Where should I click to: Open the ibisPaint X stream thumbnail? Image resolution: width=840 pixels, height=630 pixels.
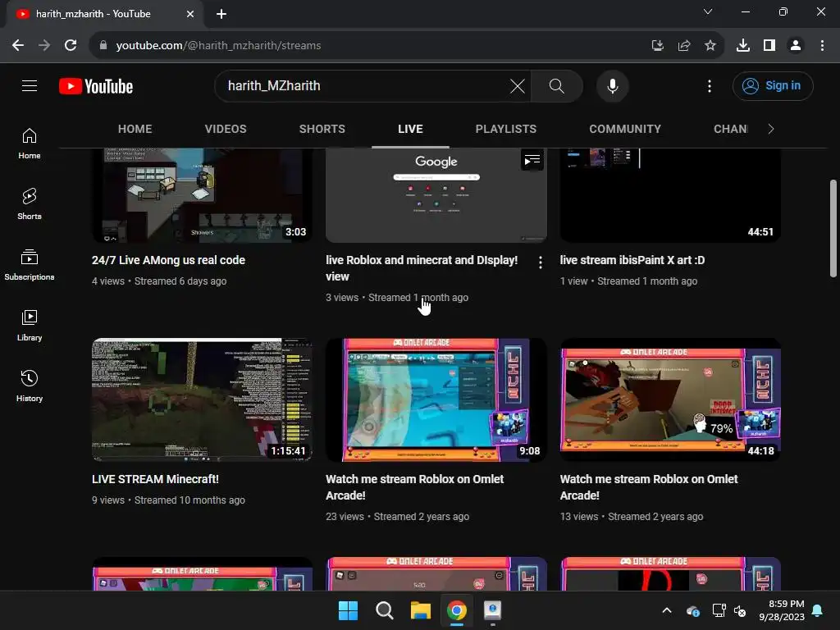[x=670, y=195]
